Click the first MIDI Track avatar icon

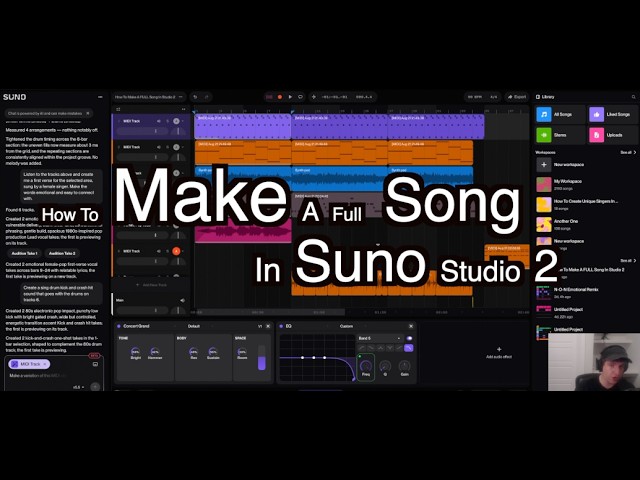(x=176, y=121)
